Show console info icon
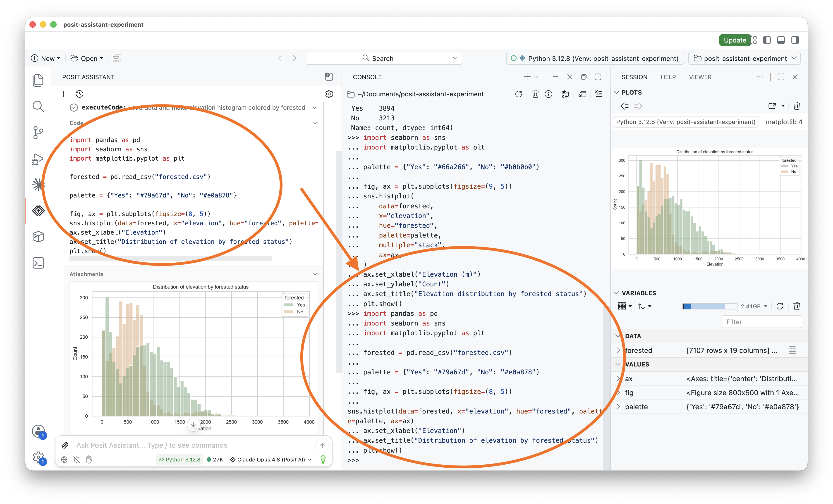This screenshot has width=833, height=504. pos(548,94)
